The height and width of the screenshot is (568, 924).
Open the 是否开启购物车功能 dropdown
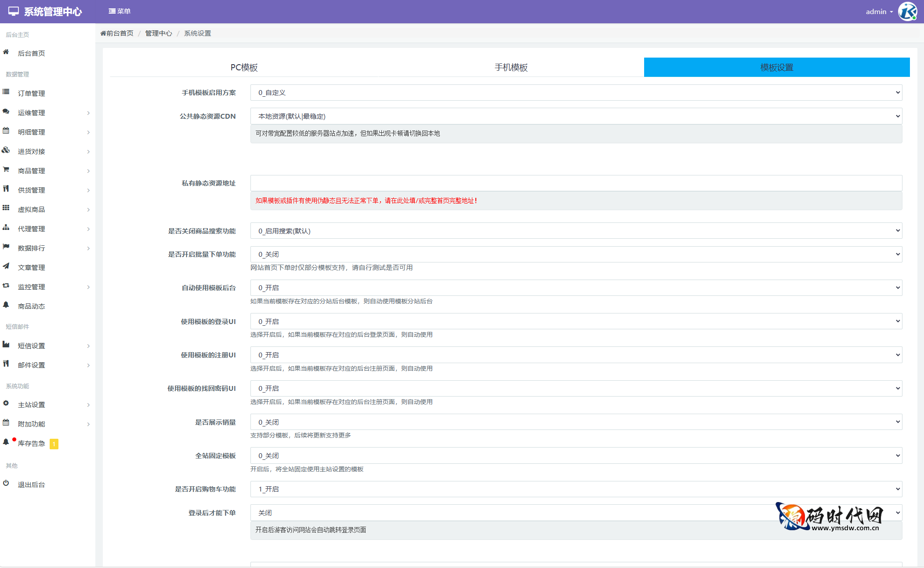(576, 489)
